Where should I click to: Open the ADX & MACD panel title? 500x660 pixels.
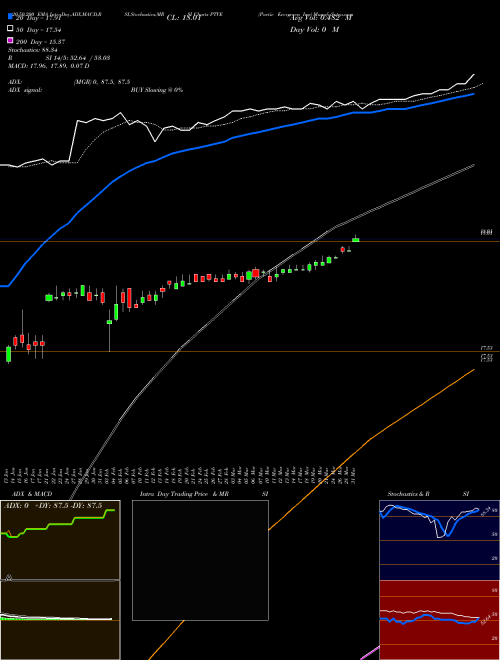click(32, 494)
